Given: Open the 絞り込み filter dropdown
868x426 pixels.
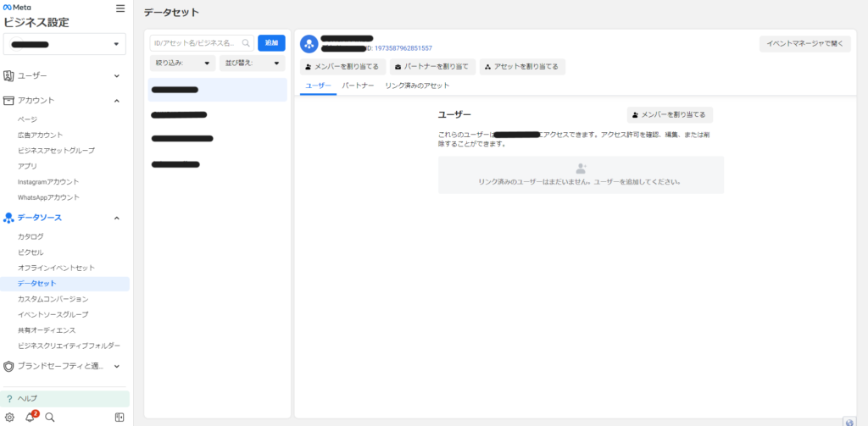Looking at the screenshot, I should (x=182, y=63).
